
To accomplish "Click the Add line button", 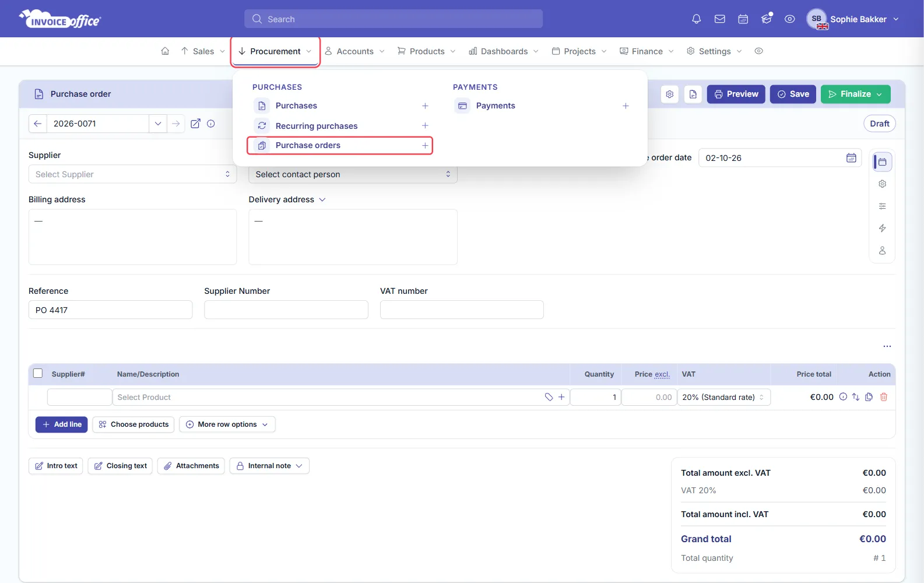I will 62,424.
